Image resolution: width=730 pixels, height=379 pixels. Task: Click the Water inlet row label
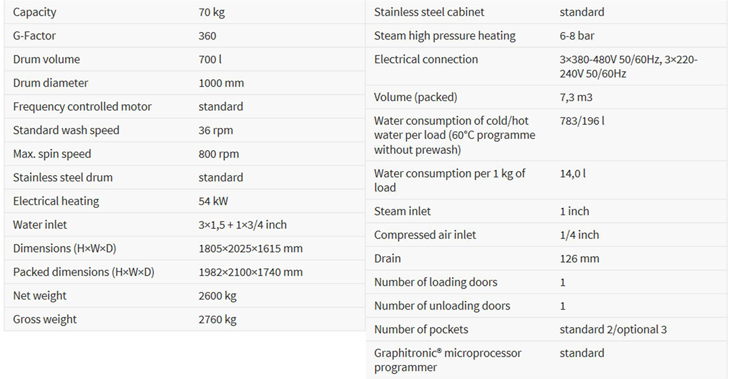point(40,225)
